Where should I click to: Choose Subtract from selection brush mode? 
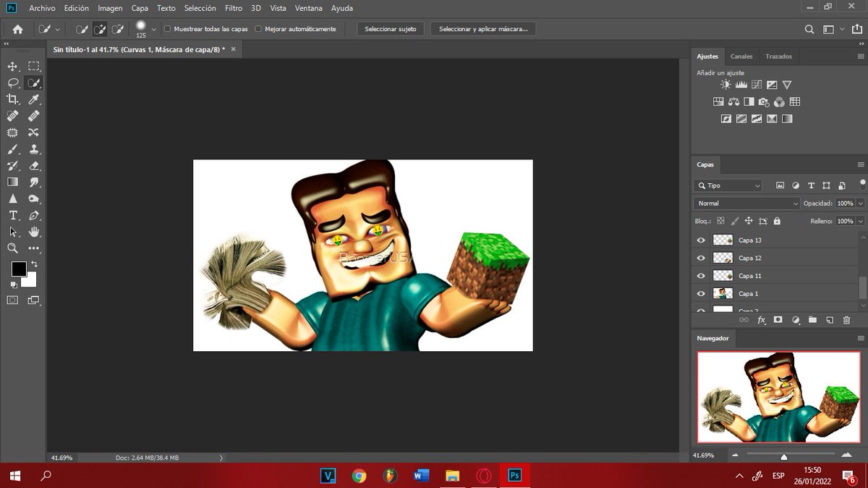tap(117, 30)
